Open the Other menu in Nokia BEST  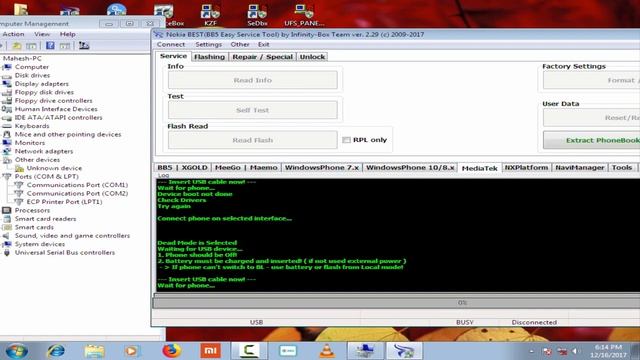tap(240, 44)
